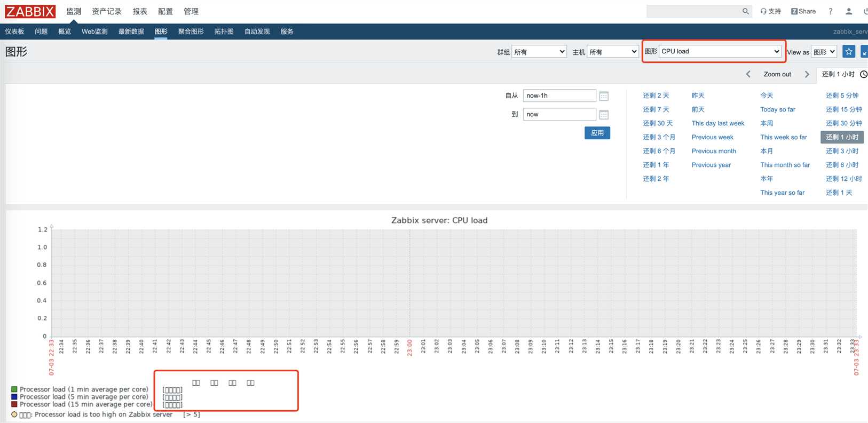
Task: Click the To field containing now
Action: click(x=559, y=114)
